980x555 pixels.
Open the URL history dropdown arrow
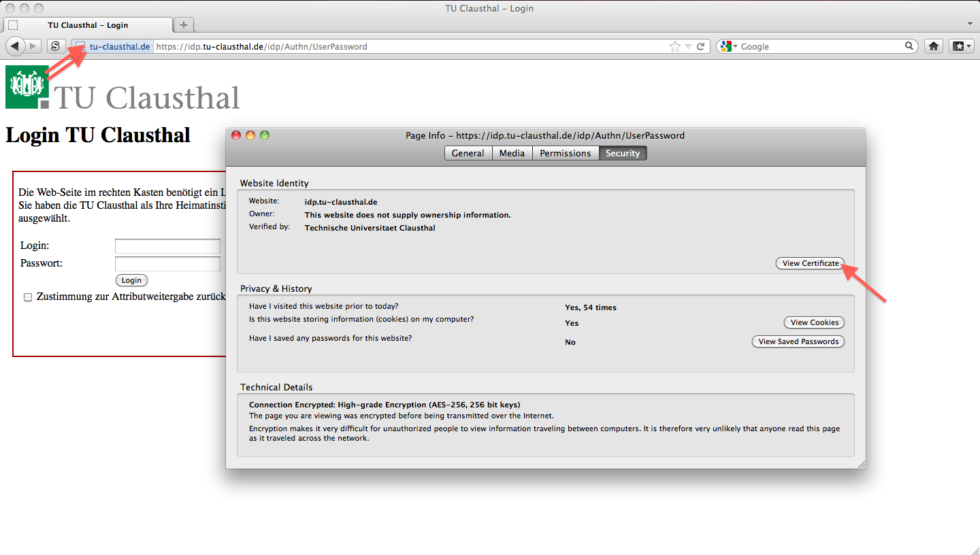pos(688,47)
